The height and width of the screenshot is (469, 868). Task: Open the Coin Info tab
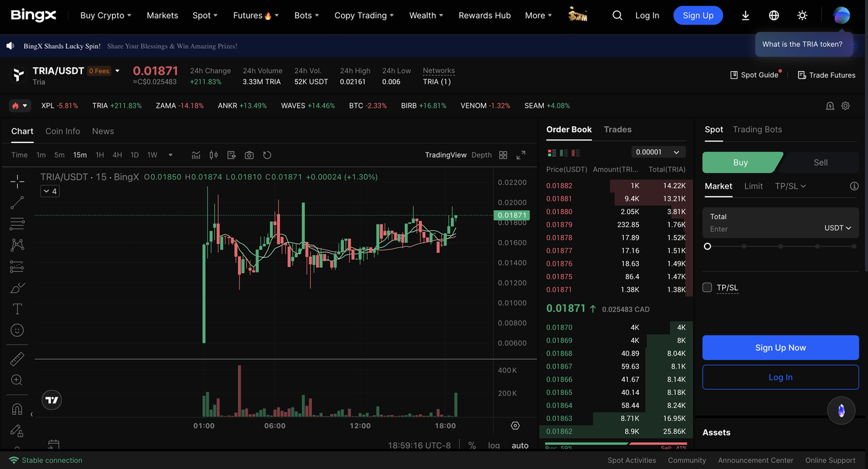(62, 131)
